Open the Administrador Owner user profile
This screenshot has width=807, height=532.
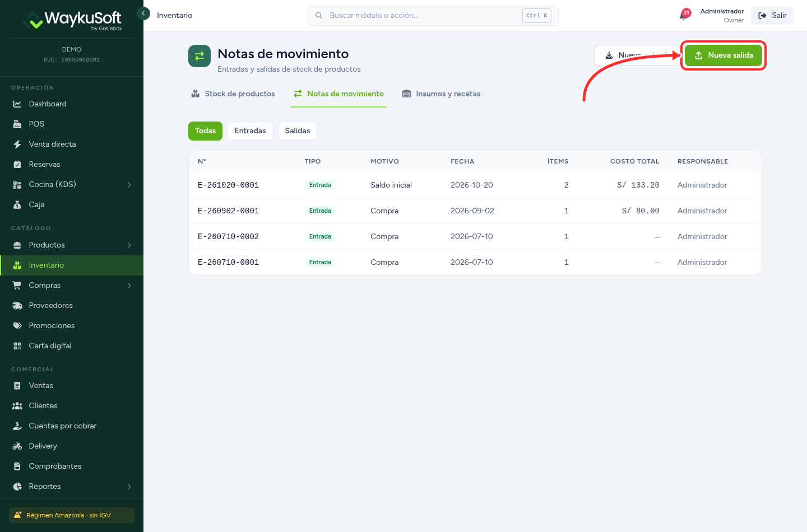[x=722, y=16]
